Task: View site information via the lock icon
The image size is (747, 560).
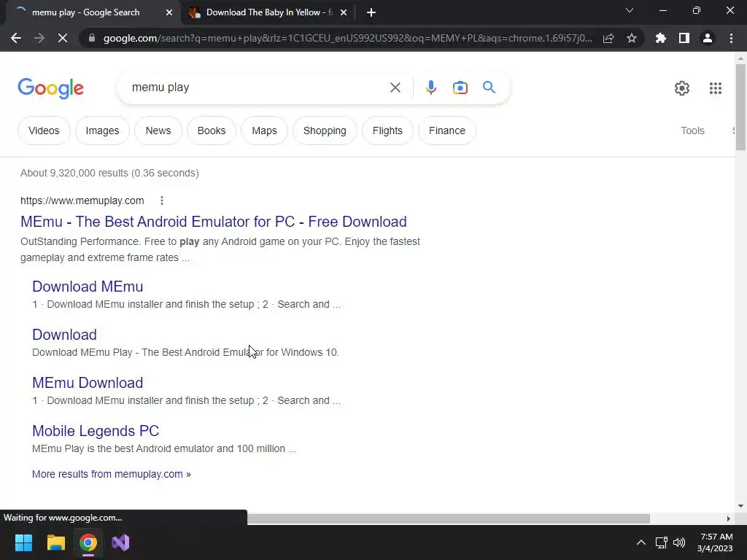Action: pos(91,38)
